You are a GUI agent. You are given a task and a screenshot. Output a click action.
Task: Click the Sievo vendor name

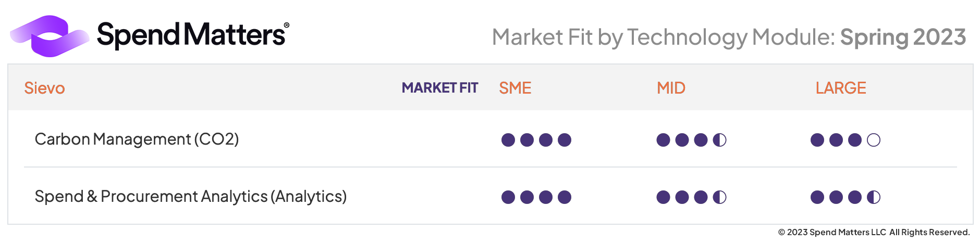click(x=45, y=88)
